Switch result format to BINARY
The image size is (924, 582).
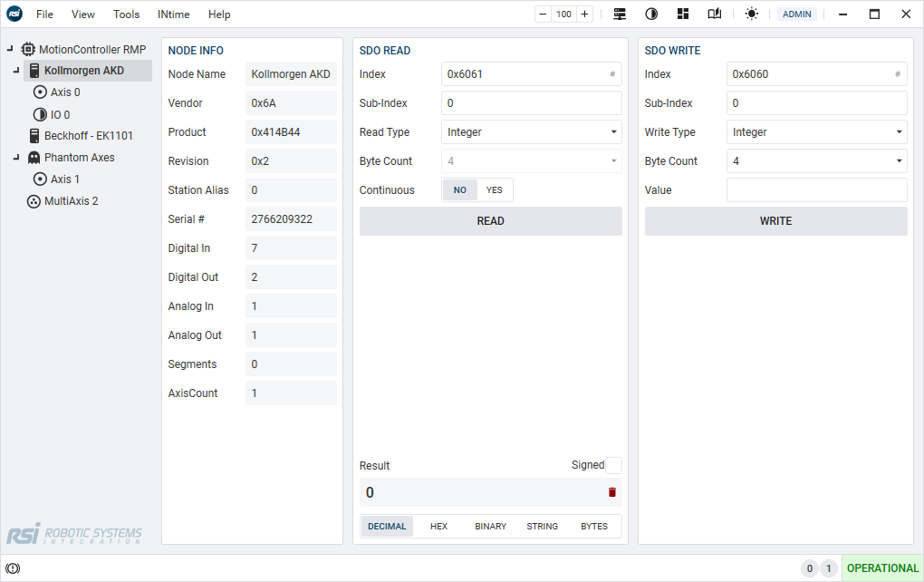point(490,526)
